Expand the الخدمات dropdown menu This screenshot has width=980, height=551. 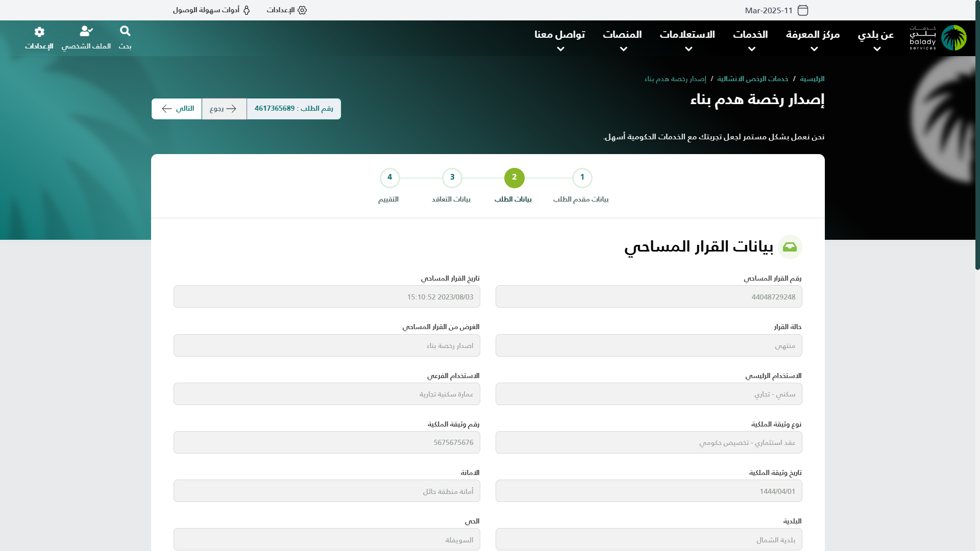[x=750, y=40]
